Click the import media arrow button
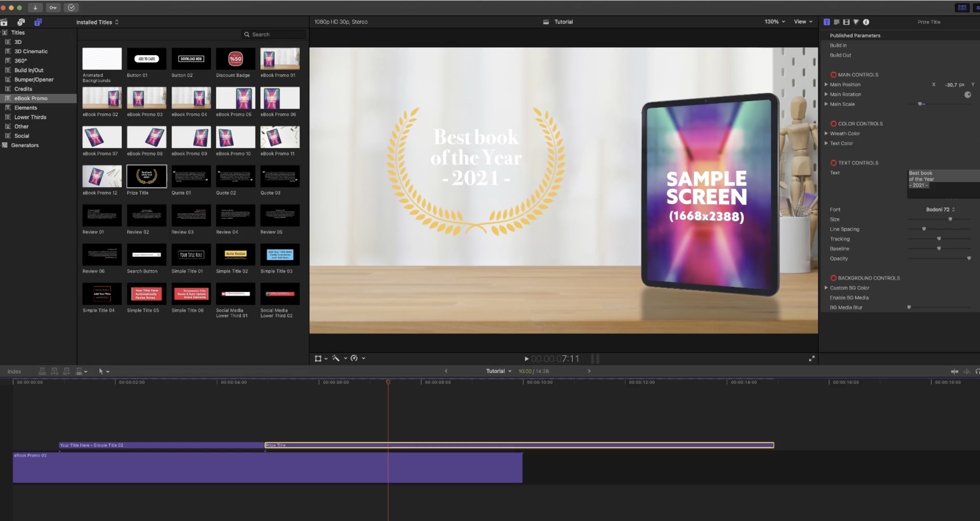This screenshot has height=521, width=980. pos(35,8)
